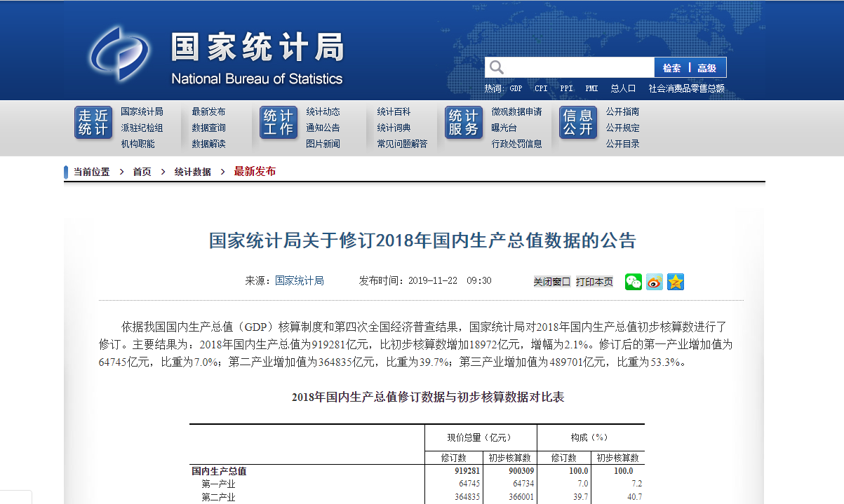Open 高级 advanced search
The height and width of the screenshot is (504, 844).
707,68
